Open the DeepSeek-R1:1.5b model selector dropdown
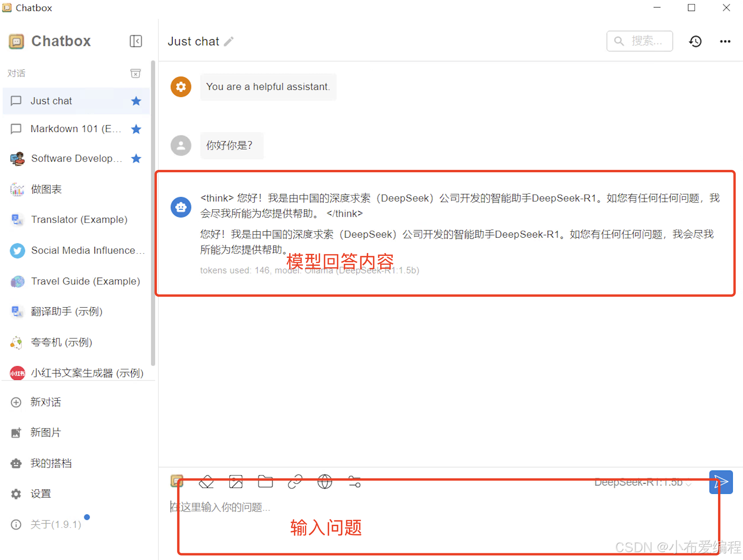 pos(642,482)
